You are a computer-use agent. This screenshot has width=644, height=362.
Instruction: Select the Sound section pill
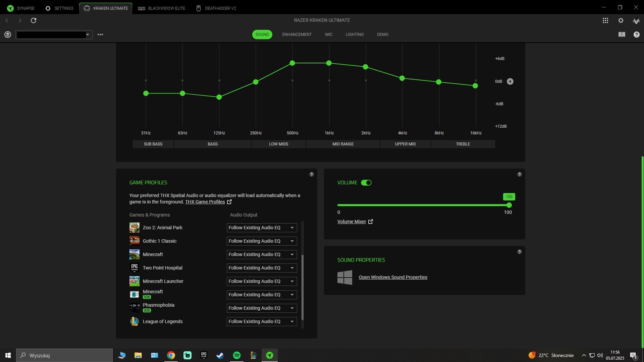(x=262, y=35)
